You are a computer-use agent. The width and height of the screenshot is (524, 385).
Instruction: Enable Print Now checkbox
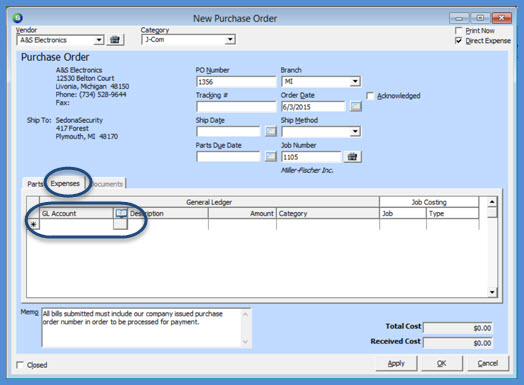pyautogui.click(x=459, y=31)
